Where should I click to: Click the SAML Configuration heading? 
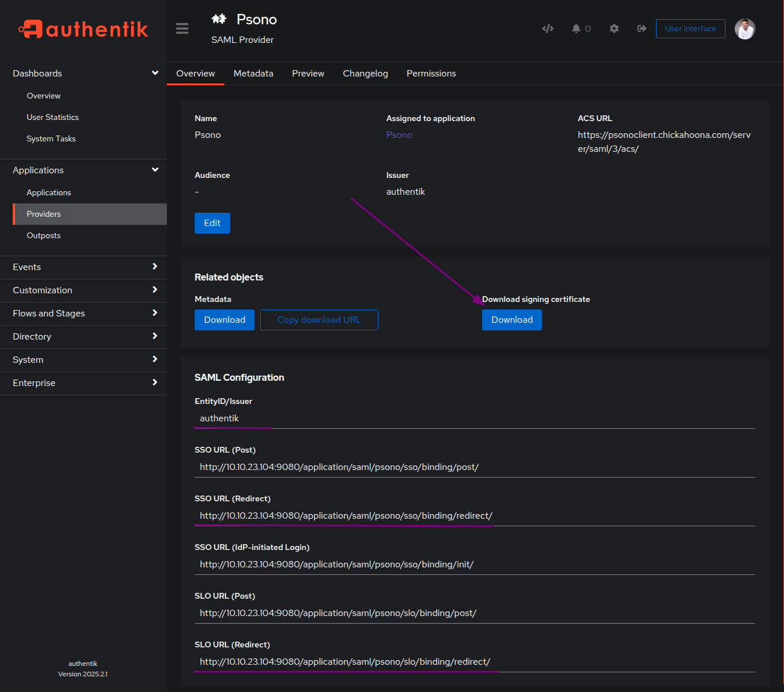click(239, 377)
